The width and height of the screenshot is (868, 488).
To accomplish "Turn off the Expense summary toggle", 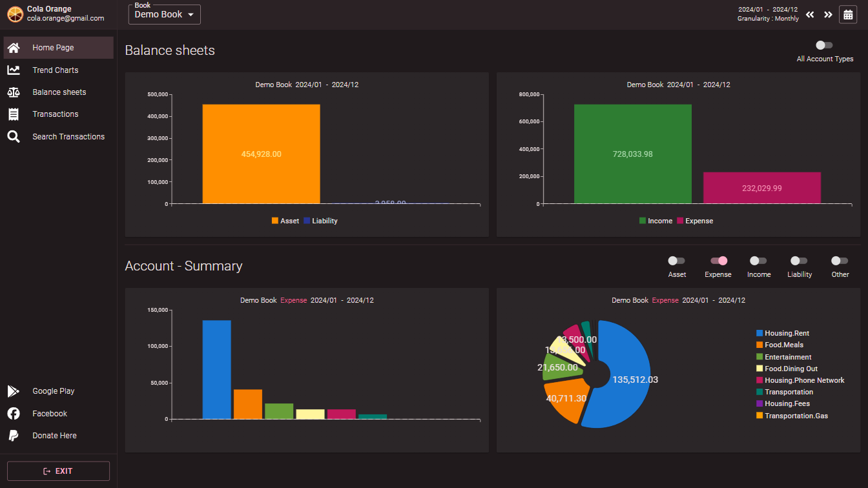I will point(718,261).
